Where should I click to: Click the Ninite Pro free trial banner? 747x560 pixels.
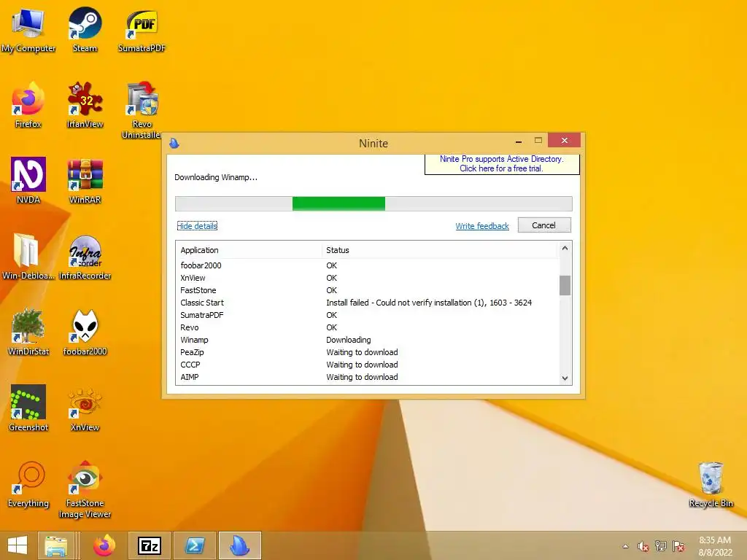coord(502,164)
